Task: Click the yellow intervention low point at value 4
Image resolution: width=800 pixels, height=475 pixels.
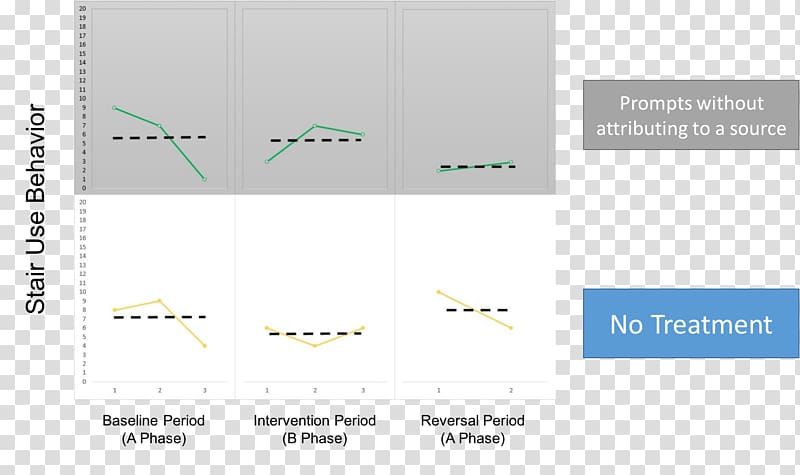Action: coord(315,346)
